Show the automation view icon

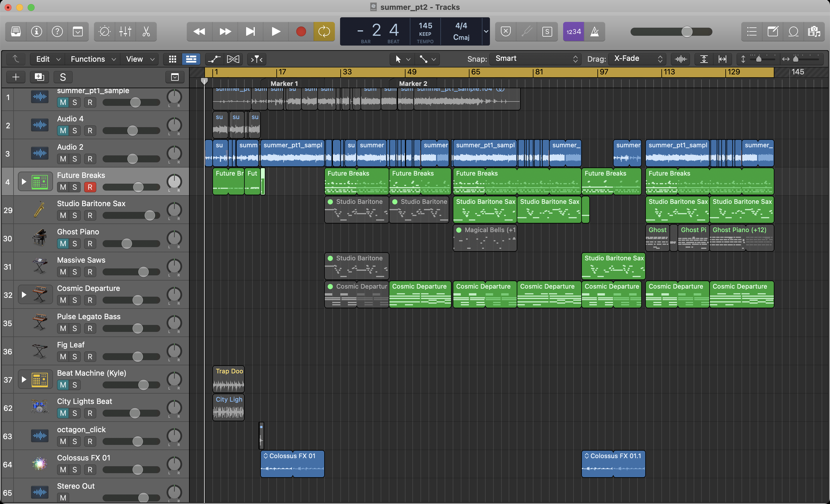214,59
